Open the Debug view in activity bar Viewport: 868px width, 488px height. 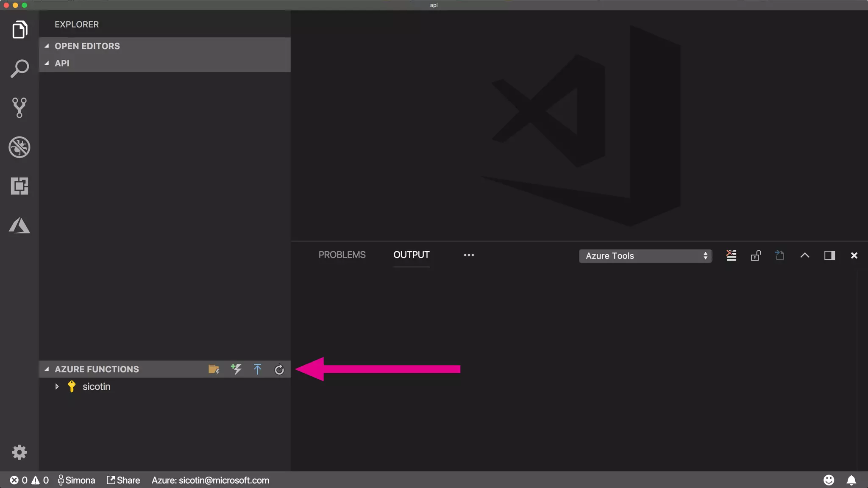tap(19, 147)
